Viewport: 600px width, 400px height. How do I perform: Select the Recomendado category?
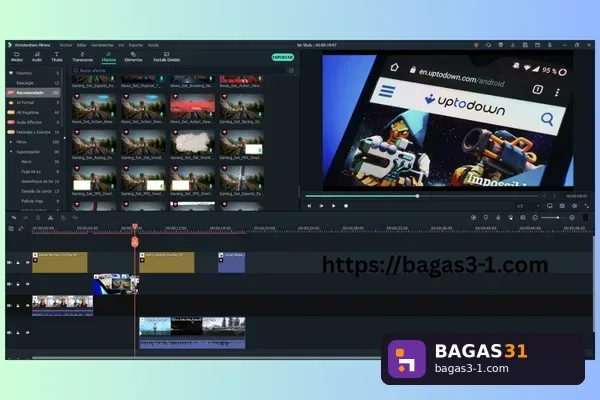click(x=34, y=93)
